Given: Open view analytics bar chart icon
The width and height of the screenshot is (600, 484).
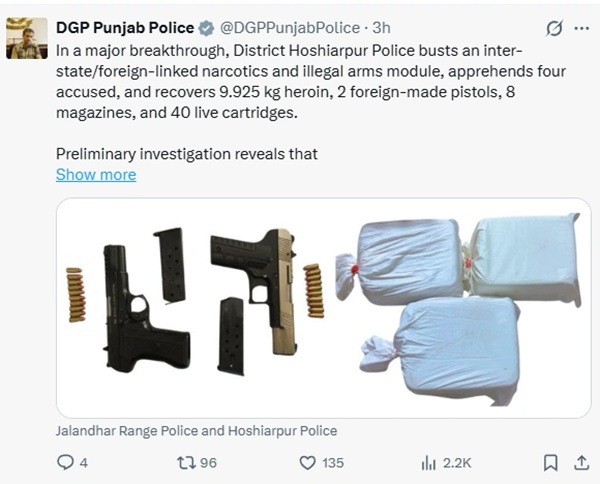Looking at the screenshot, I should pos(429,463).
